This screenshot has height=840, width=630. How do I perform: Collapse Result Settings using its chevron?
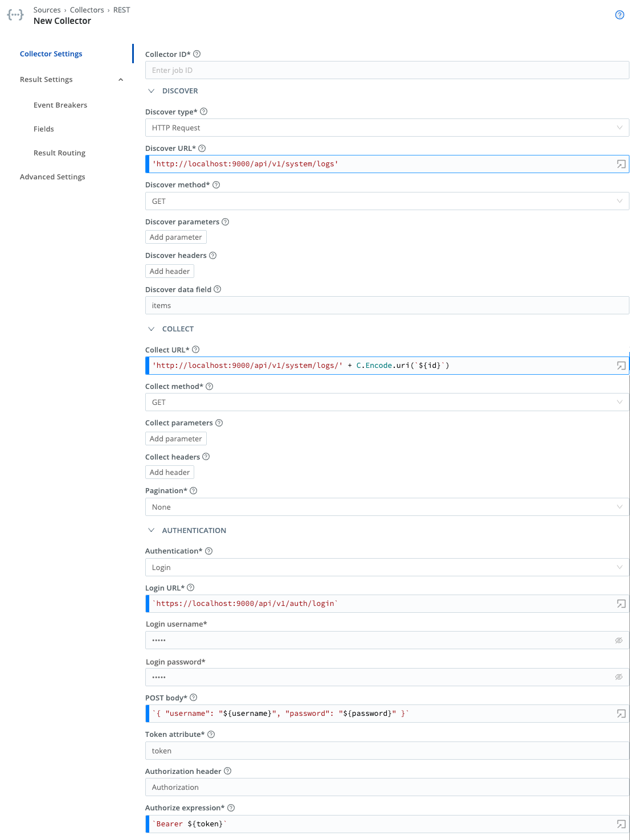(120, 80)
